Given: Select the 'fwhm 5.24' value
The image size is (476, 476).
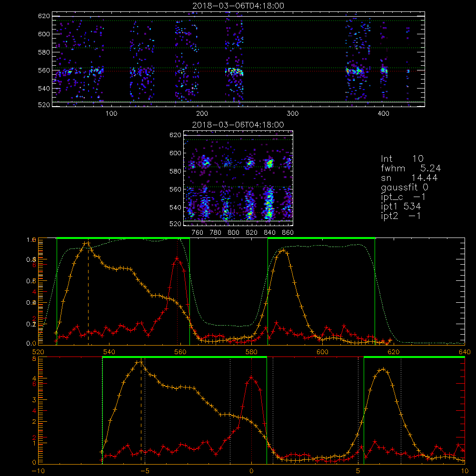Looking at the screenshot, I should coord(411,168).
